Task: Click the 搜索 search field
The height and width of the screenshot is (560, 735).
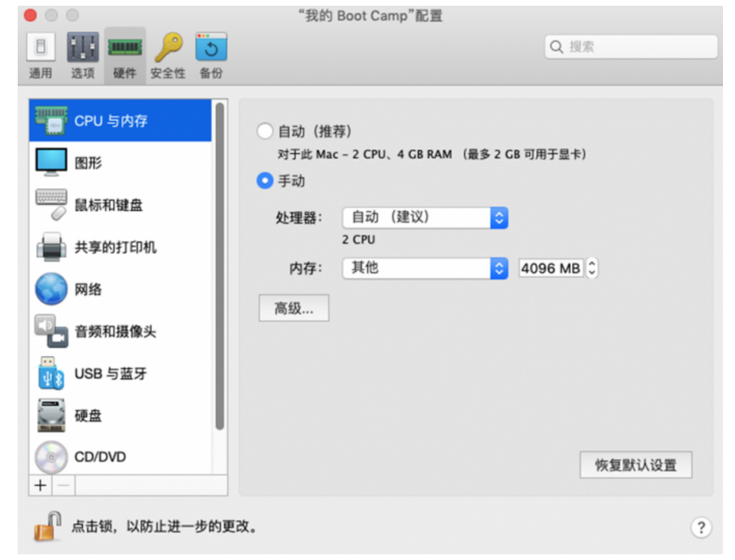Action: [x=631, y=47]
